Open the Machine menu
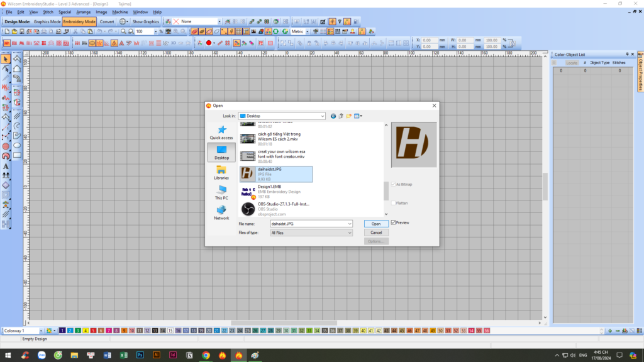The image size is (644, 362). 120,12
